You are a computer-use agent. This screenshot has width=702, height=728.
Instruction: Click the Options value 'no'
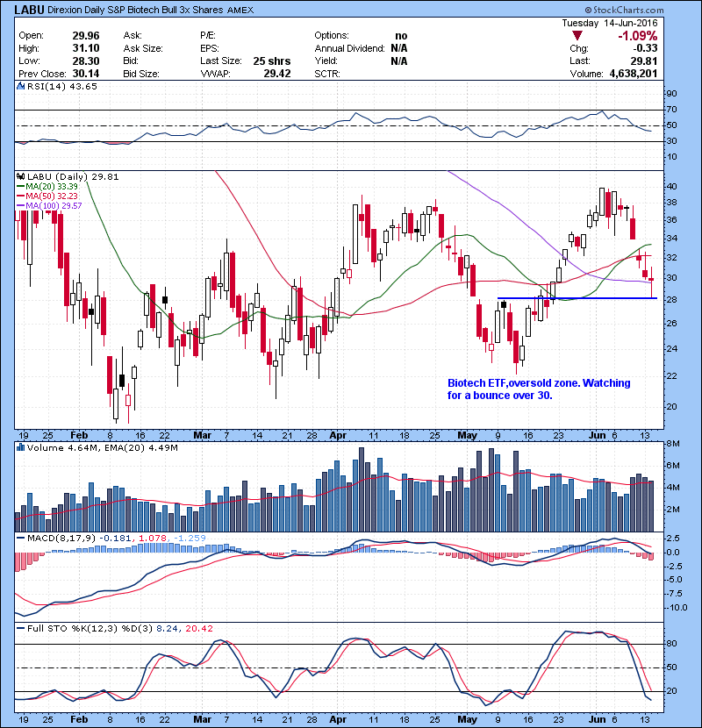pyautogui.click(x=401, y=36)
